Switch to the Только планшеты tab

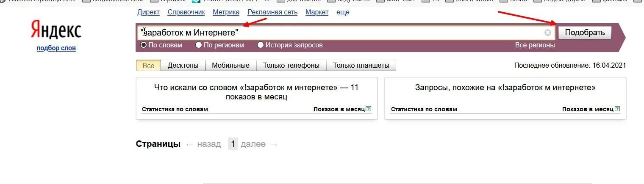coord(361,66)
